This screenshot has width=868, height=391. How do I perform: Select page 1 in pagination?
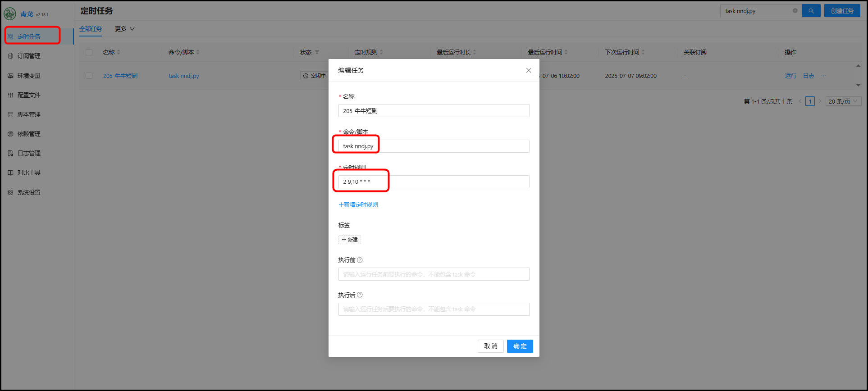click(x=810, y=101)
